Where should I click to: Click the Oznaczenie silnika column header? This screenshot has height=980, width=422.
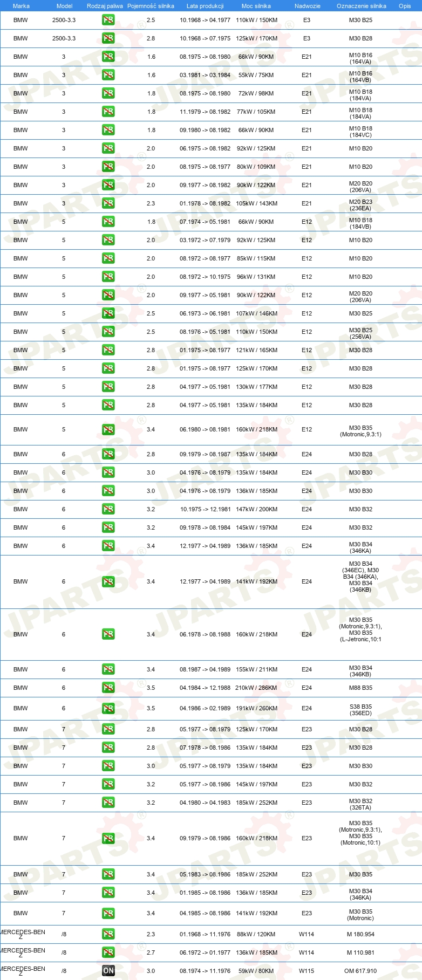[x=361, y=6]
